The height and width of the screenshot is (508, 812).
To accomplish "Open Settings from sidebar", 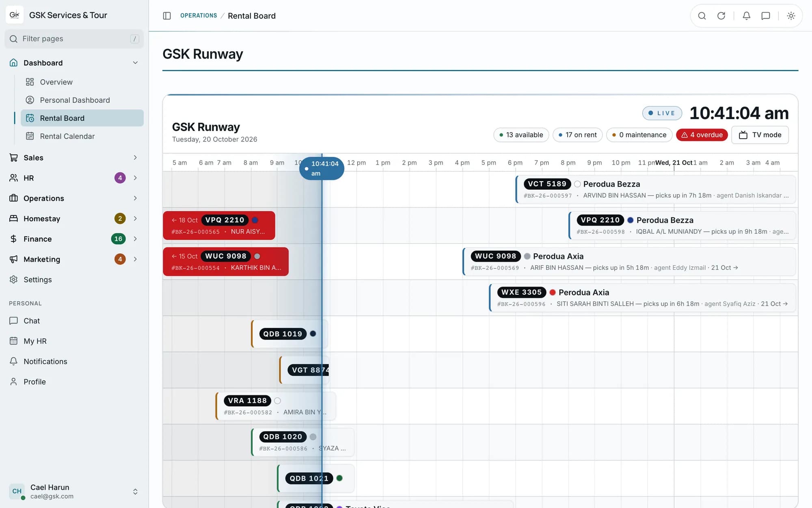I will tap(74, 280).
